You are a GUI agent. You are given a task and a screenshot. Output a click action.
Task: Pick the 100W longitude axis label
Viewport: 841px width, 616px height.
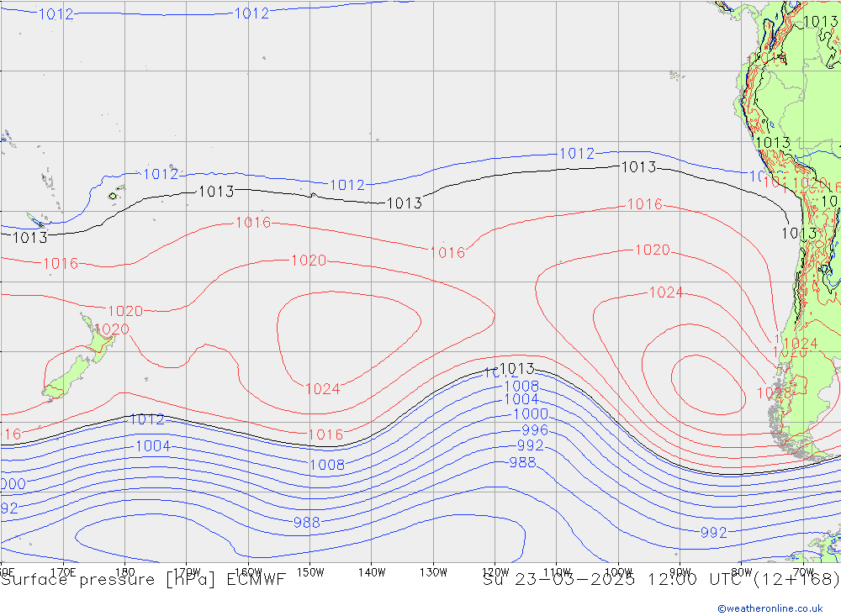618,571
